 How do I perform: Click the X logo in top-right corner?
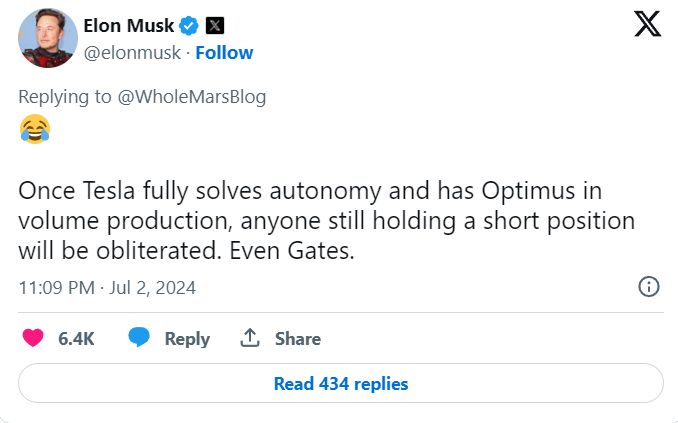pos(647,25)
